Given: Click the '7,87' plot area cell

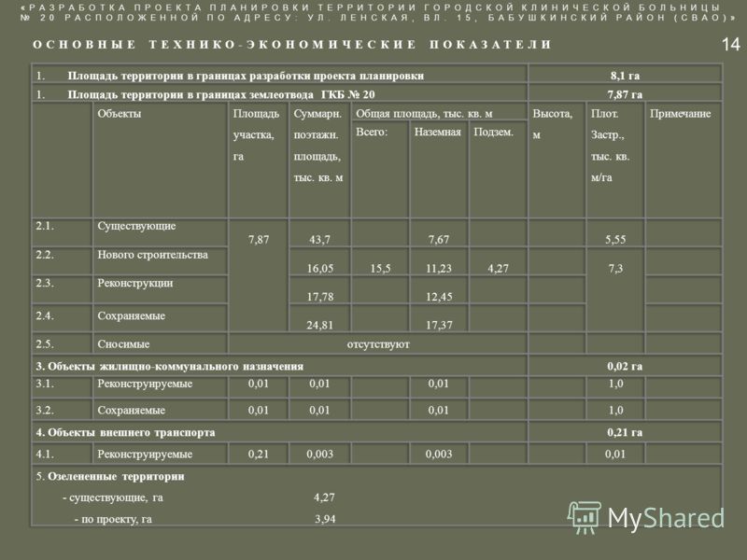Looking at the screenshot, I should pos(259,240).
